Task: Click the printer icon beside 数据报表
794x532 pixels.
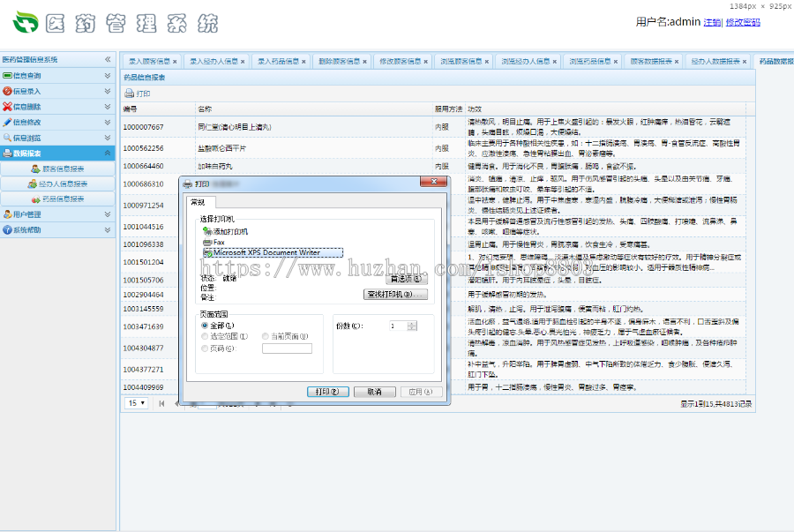Action: pos(7,152)
